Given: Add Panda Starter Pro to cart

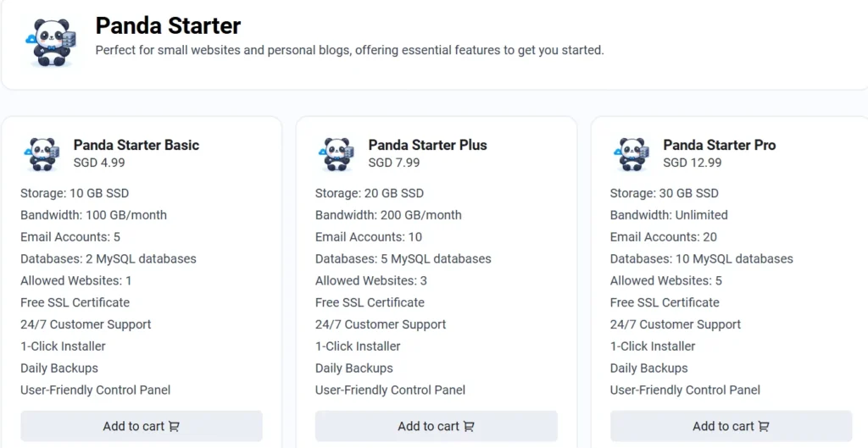Looking at the screenshot, I should (731, 426).
